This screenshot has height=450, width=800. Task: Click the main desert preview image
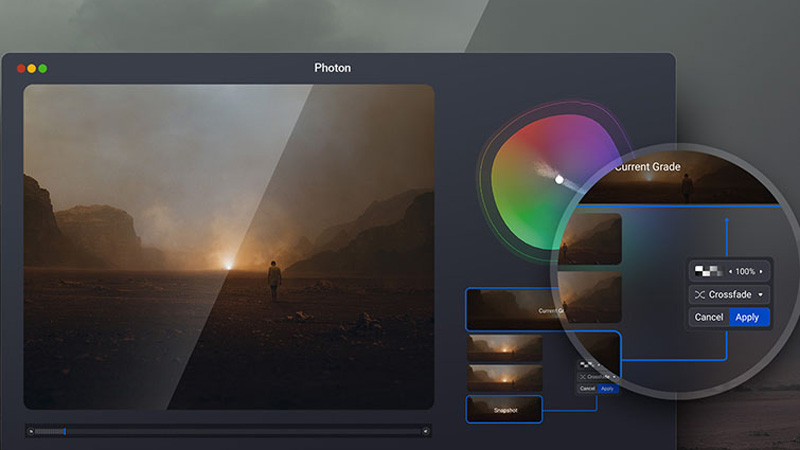pyautogui.click(x=228, y=245)
